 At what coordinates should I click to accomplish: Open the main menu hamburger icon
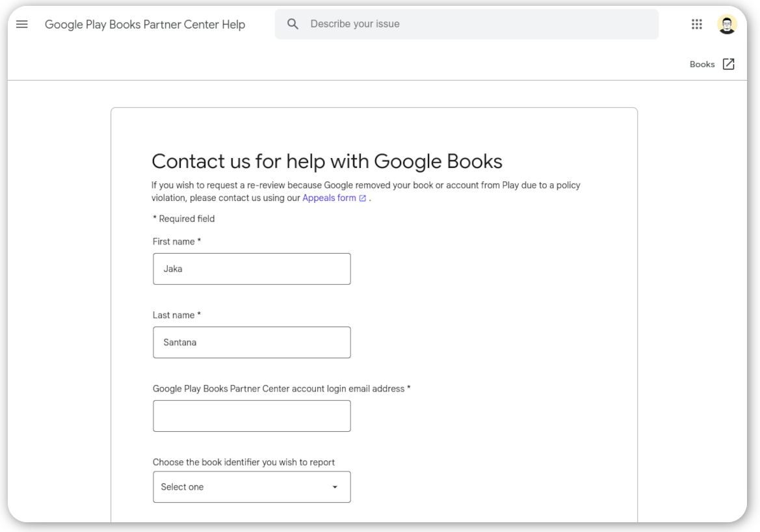coord(22,25)
